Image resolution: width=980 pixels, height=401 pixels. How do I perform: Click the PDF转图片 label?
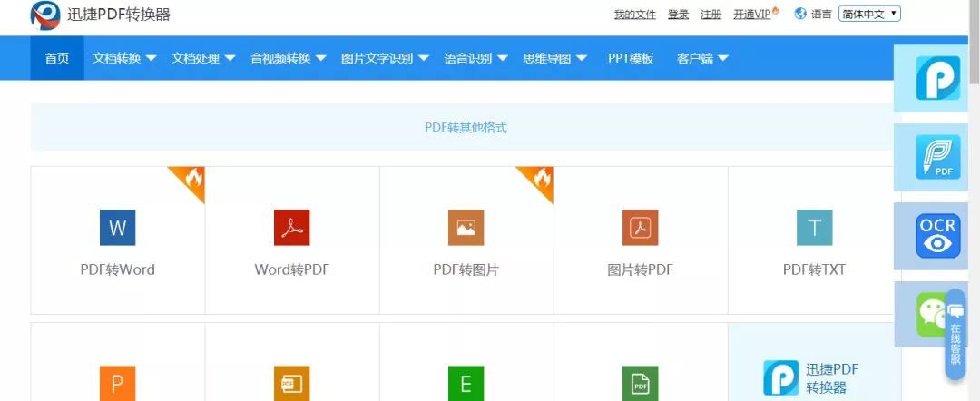[x=466, y=269]
